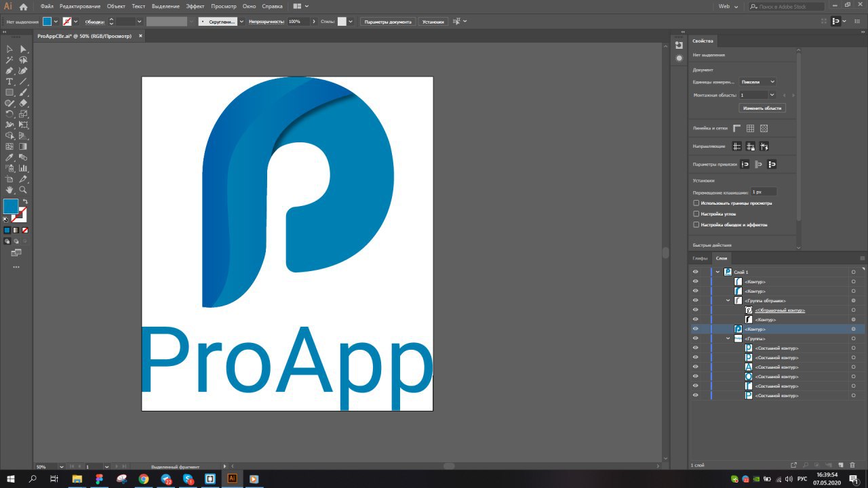Select the Hand tool

9,190
